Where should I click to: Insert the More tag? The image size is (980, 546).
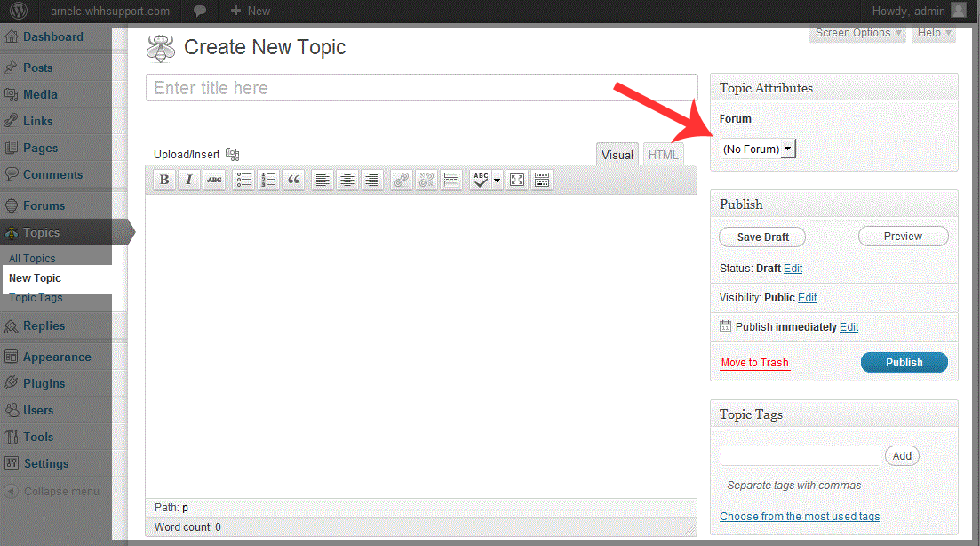(451, 180)
